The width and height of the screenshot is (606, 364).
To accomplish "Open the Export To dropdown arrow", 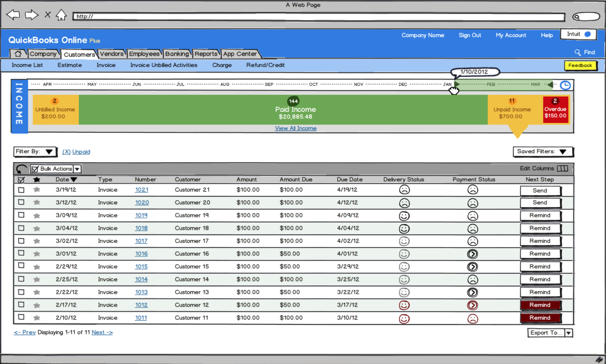I will tap(568, 333).
